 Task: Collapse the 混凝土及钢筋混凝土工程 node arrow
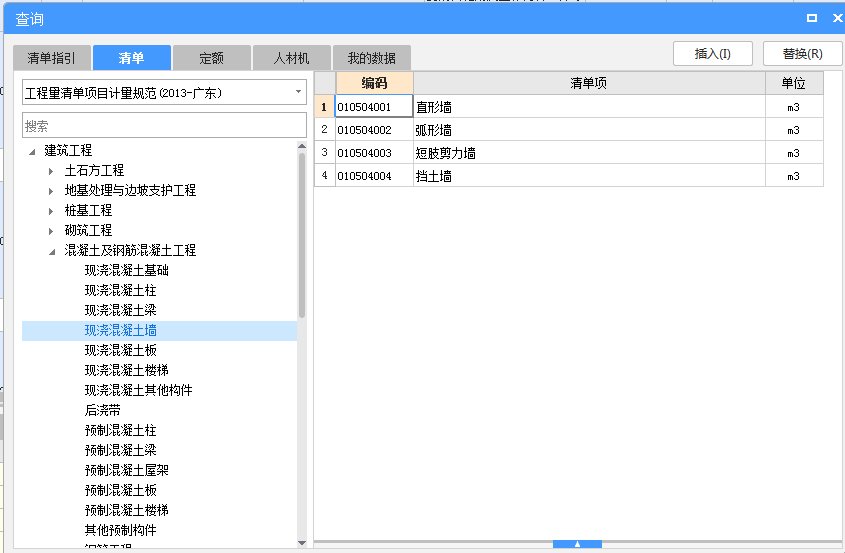click(52, 251)
